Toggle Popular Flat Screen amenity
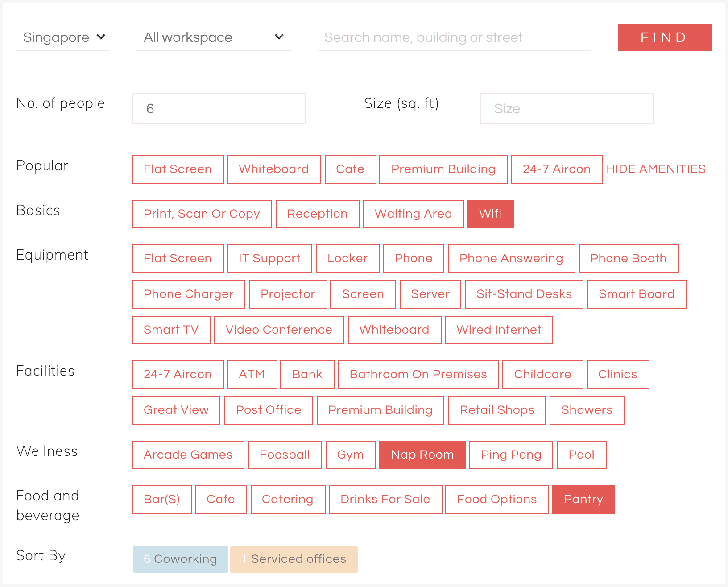This screenshot has width=728, height=587. pos(178,169)
